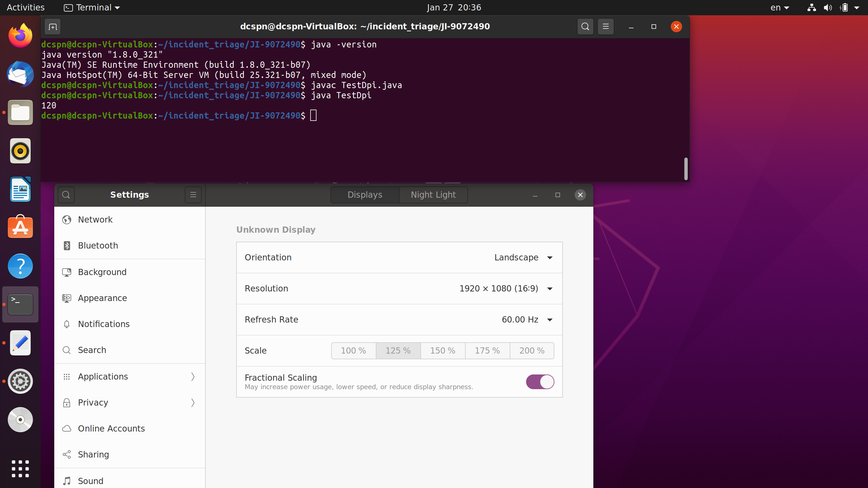Viewport: 868px width, 488px height.
Task: Open the terminal hamburger menu
Action: pyautogui.click(x=606, y=27)
